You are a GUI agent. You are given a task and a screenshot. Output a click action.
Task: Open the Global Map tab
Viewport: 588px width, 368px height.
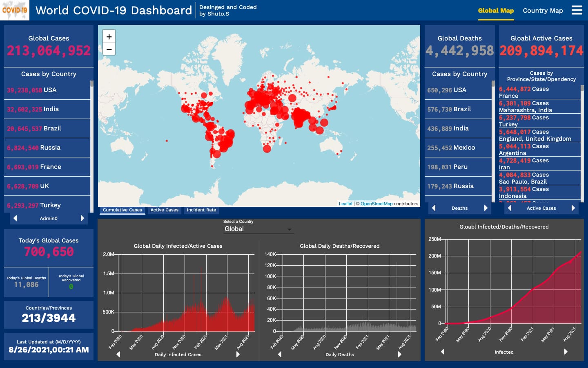[x=496, y=11]
